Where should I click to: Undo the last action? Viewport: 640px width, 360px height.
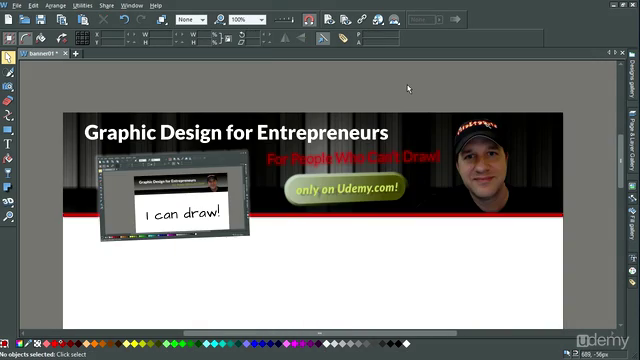click(x=124, y=20)
